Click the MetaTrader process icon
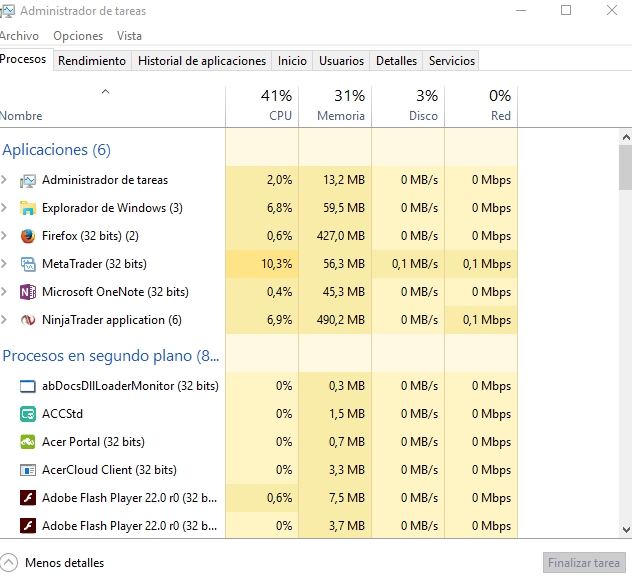The height and width of the screenshot is (580, 632). coord(27,264)
